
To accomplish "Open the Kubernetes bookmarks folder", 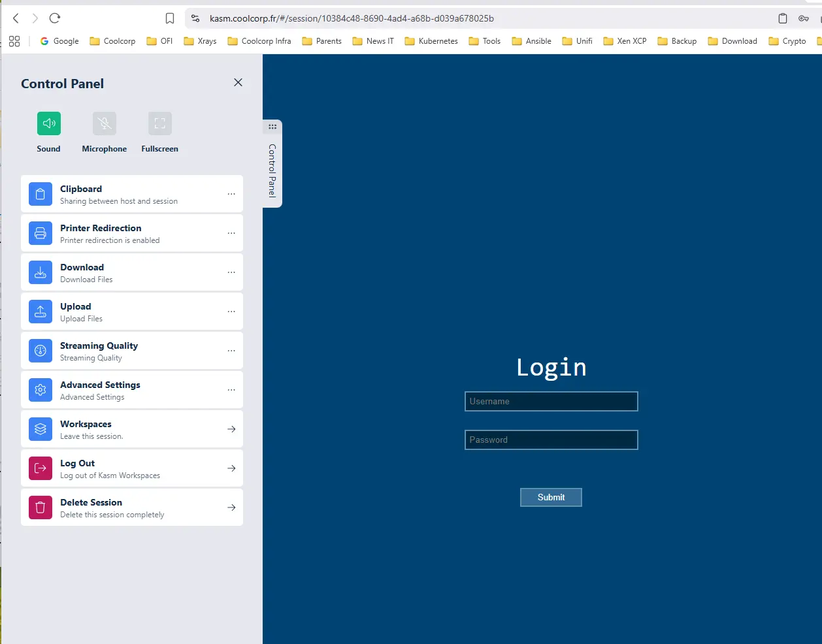I will coord(431,41).
